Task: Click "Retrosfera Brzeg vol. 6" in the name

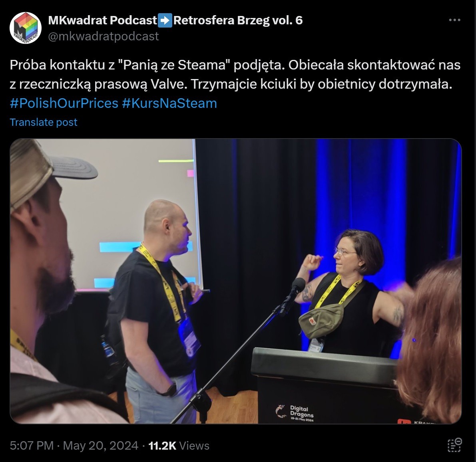Action: 238,20
